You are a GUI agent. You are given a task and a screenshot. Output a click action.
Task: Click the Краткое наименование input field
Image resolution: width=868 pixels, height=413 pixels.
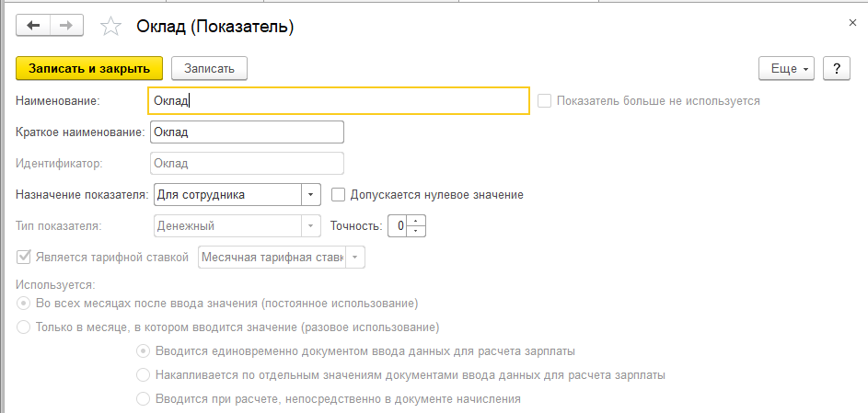point(246,132)
